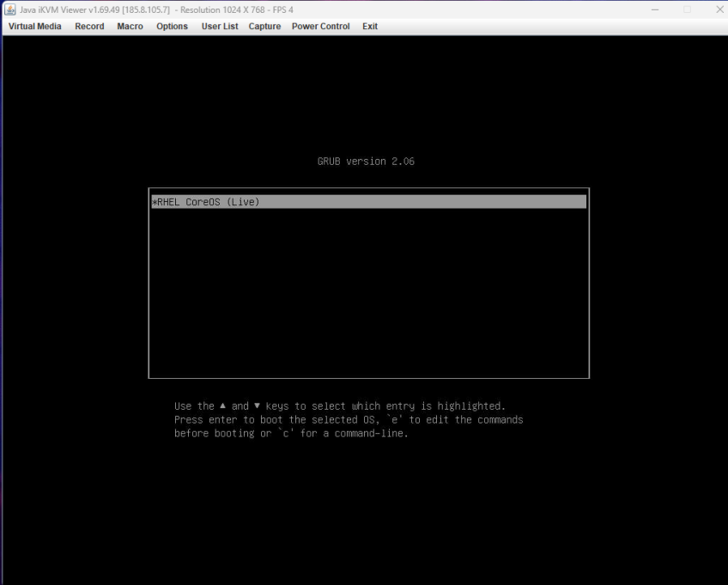Click the boot instruction help text

point(348,419)
